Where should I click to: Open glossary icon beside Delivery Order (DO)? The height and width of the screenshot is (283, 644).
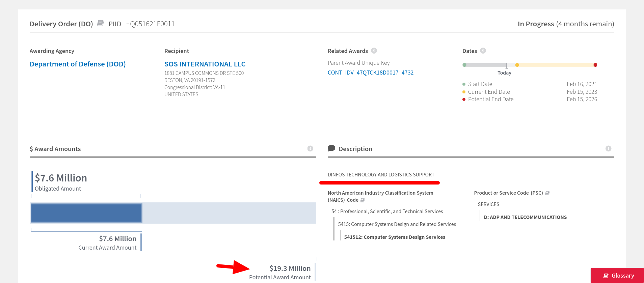(100, 23)
